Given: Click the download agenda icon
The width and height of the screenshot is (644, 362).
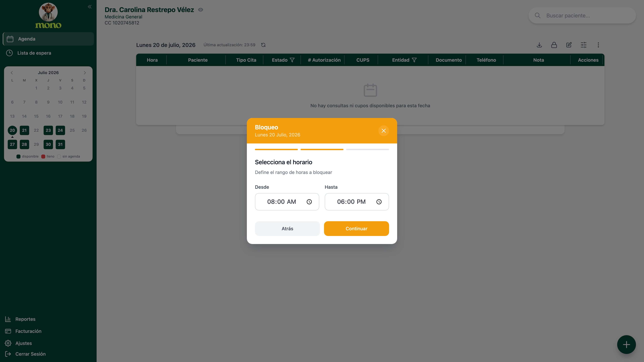Looking at the screenshot, I should click(539, 45).
